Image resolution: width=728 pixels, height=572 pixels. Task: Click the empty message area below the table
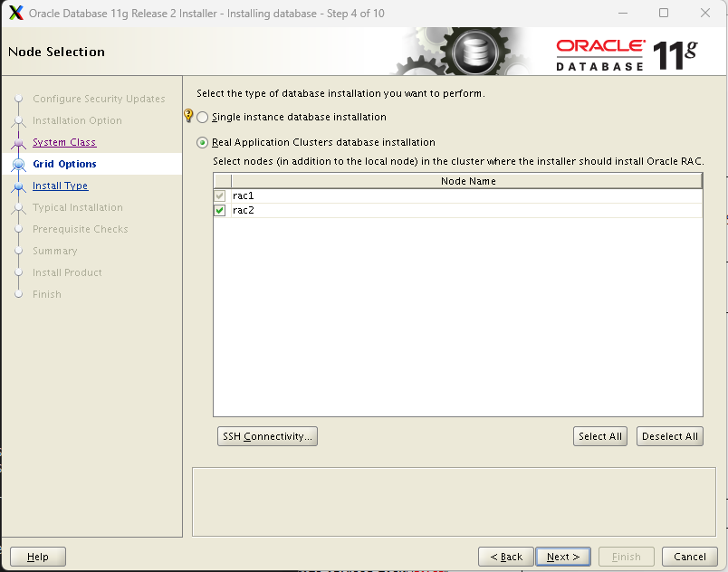coord(454,502)
